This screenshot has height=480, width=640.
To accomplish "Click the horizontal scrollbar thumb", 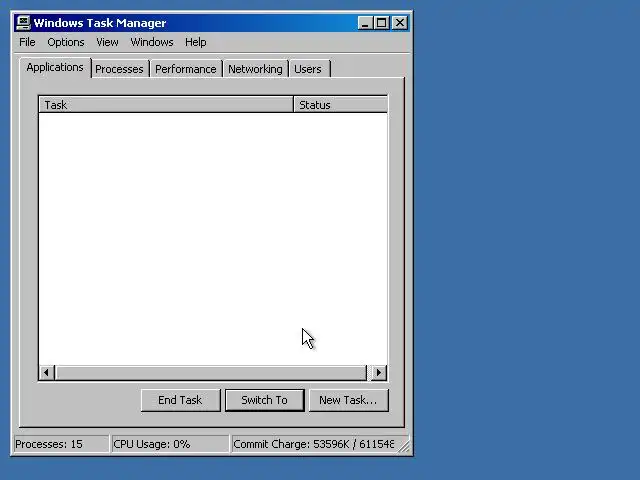I will 211,373.
